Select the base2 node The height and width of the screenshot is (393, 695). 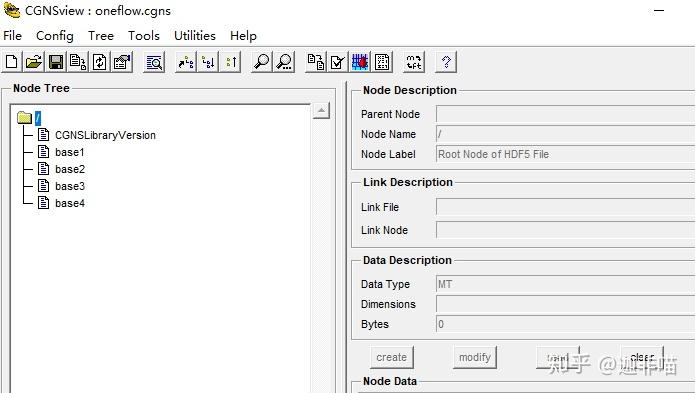(70, 169)
